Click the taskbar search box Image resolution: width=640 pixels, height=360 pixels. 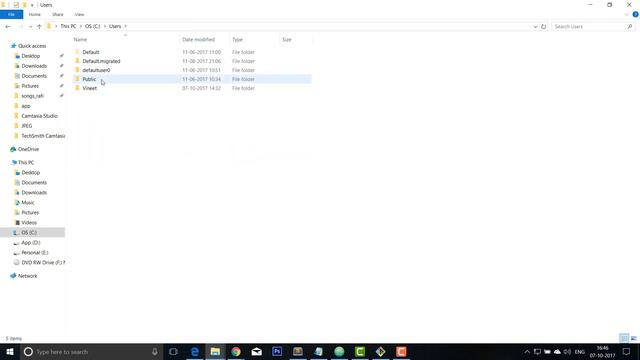tap(91, 351)
